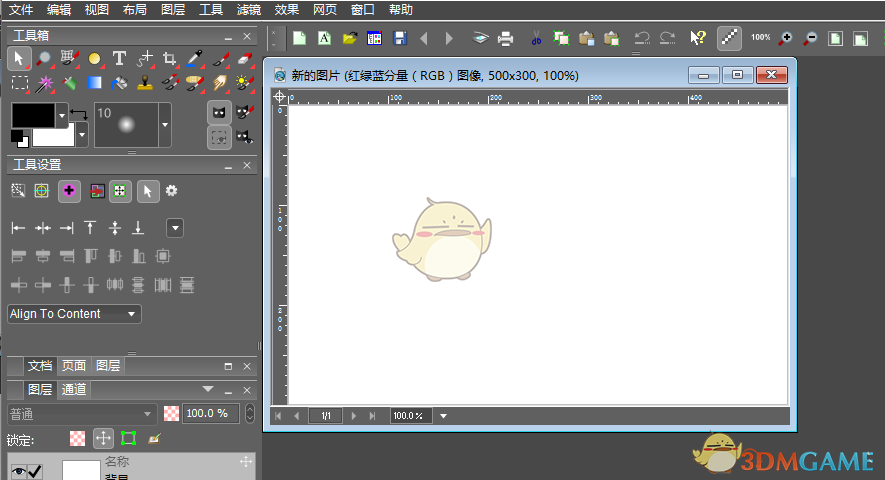Open the foreground color dropdown arrow
Viewport: 885px width, 480px height.
click(62, 116)
